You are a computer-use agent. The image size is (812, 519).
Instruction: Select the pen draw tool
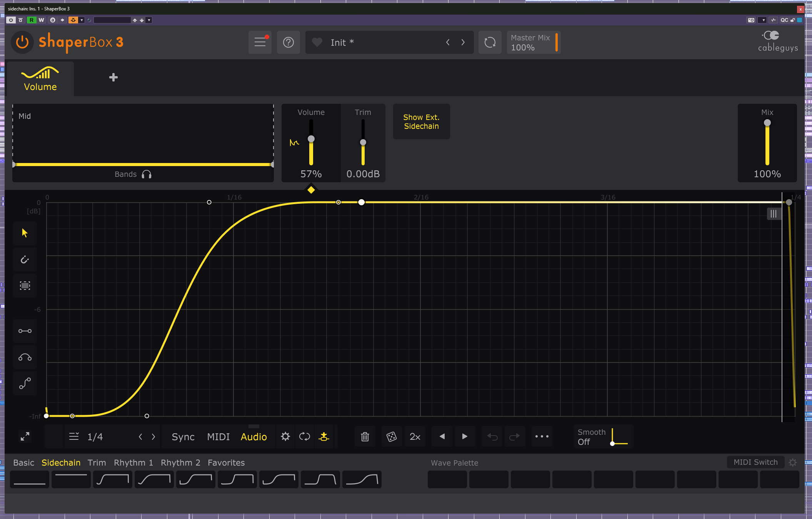(x=25, y=259)
